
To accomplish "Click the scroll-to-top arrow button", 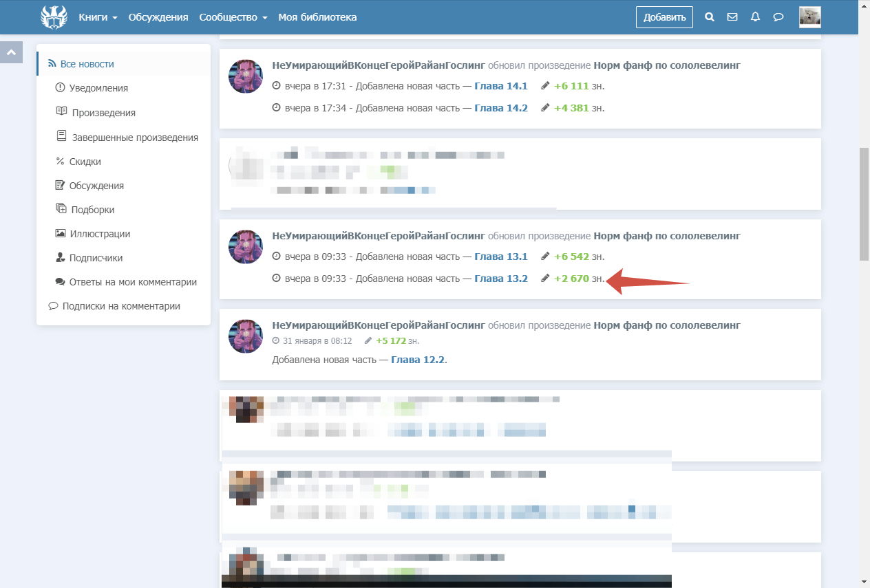I will [x=11, y=52].
